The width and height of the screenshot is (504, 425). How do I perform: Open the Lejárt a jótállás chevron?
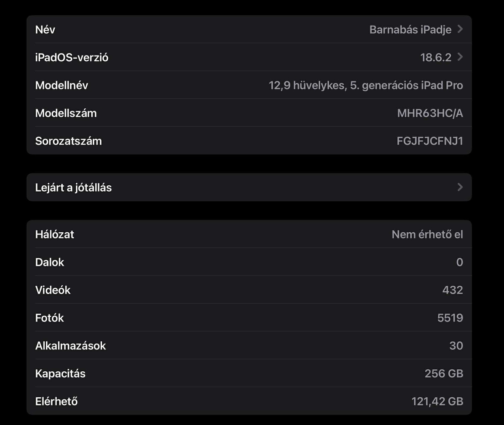pyautogui.click(x=460, y=187)
